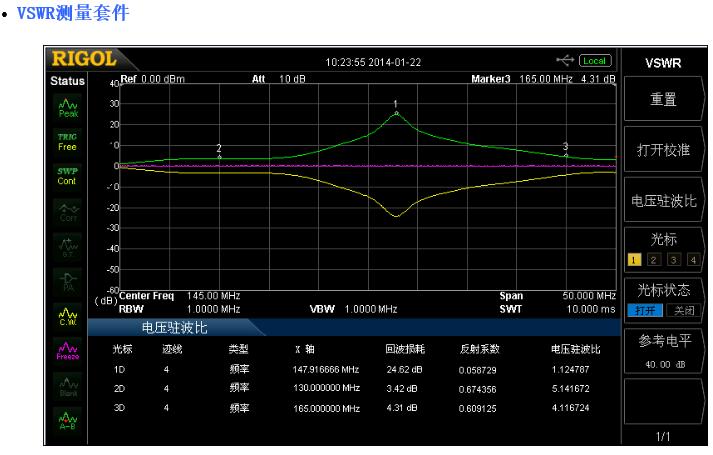The image size is (713, 455).
Task: Click marker 1 at the trace peak
Action: [x=396, y=113]
